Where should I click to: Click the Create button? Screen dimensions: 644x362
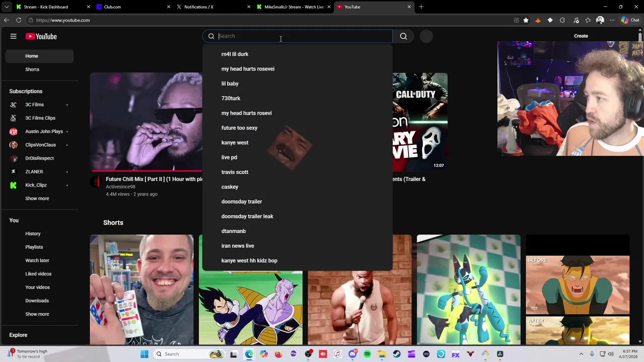tap(581, 36)
